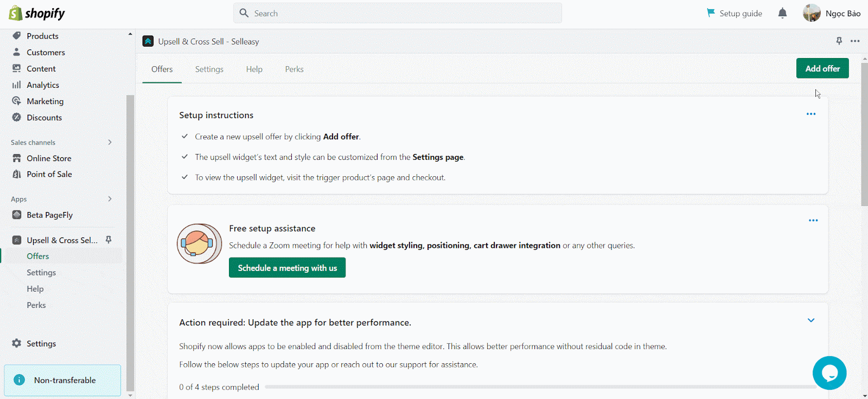Click the Content icon in sidebar

pos(17,68)
